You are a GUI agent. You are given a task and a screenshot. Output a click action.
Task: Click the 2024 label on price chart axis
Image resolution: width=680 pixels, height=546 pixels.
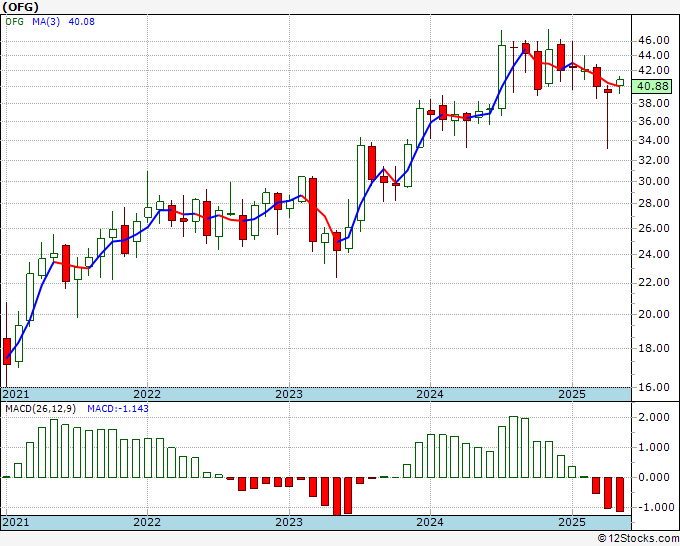pyautogui.click(x=430, y=394)
